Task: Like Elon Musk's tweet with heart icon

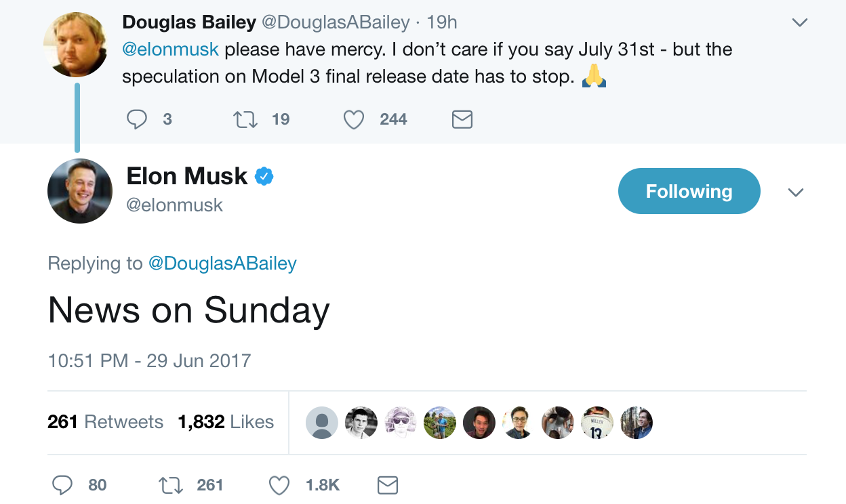Action: 279,485
